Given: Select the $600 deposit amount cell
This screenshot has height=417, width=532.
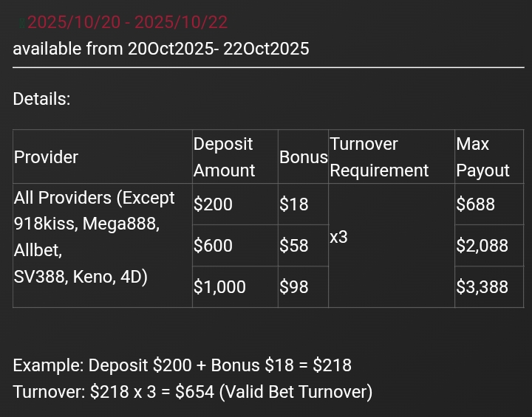Looking at the screenshot, I should pyautogui.click(x=213, y=246).
